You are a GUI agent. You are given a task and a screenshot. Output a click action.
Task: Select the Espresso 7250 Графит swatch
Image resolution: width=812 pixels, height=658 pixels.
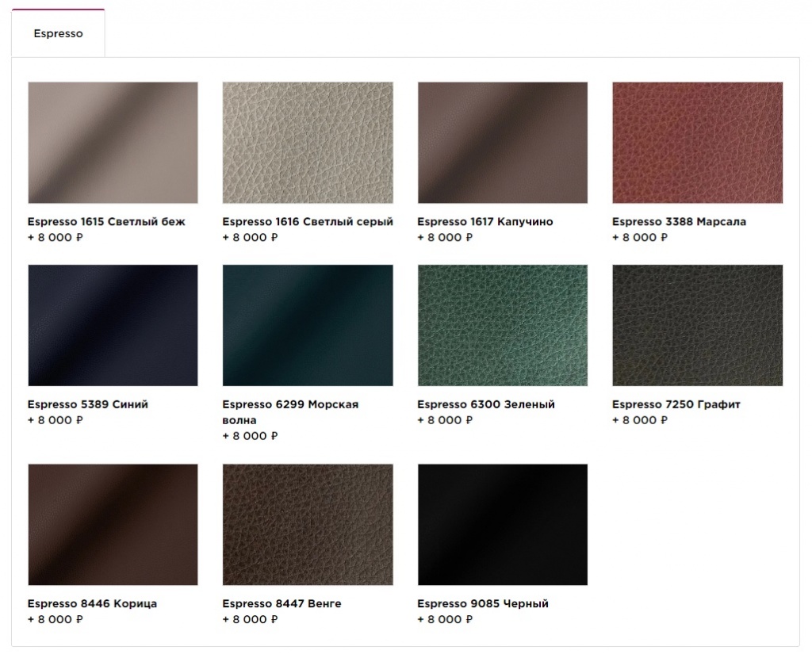click(698, 325)
